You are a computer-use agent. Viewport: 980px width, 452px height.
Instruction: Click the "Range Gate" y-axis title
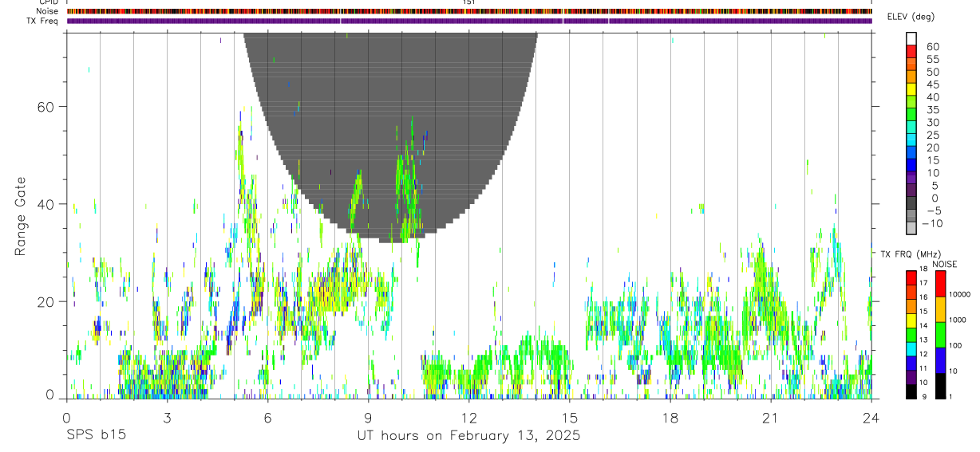21,215
